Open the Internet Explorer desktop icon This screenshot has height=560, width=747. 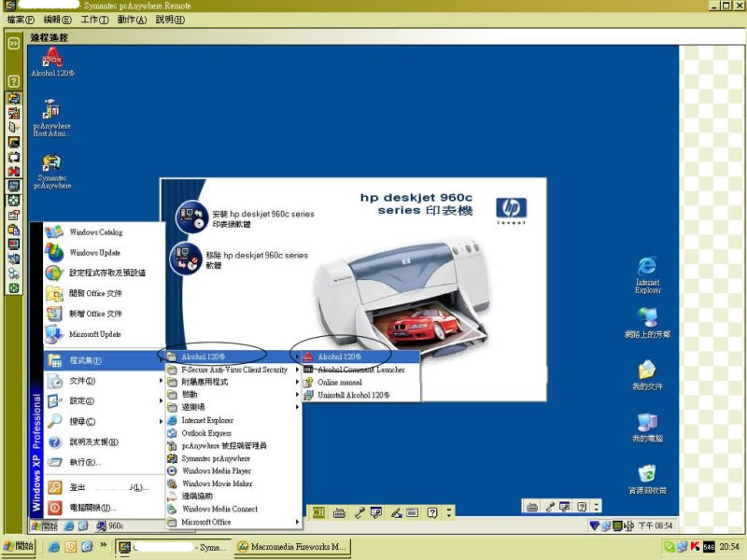pyautogui.click(x=647, y=275)
